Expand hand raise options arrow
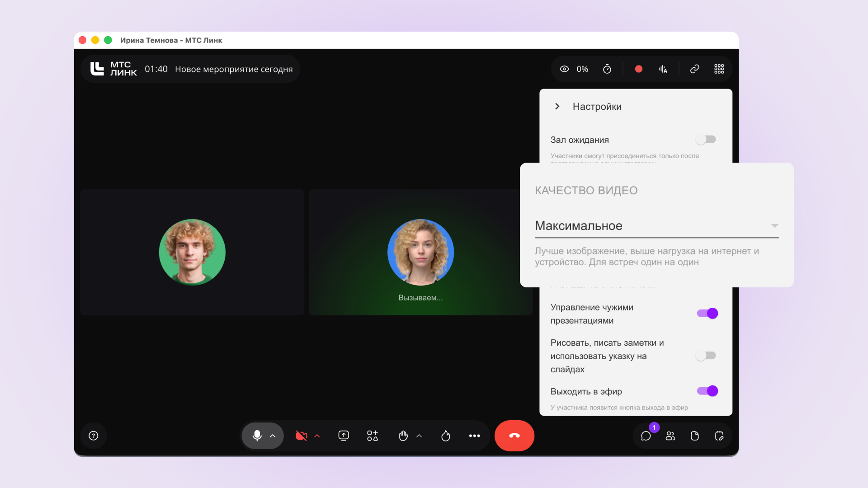 (x=419, y=436)
